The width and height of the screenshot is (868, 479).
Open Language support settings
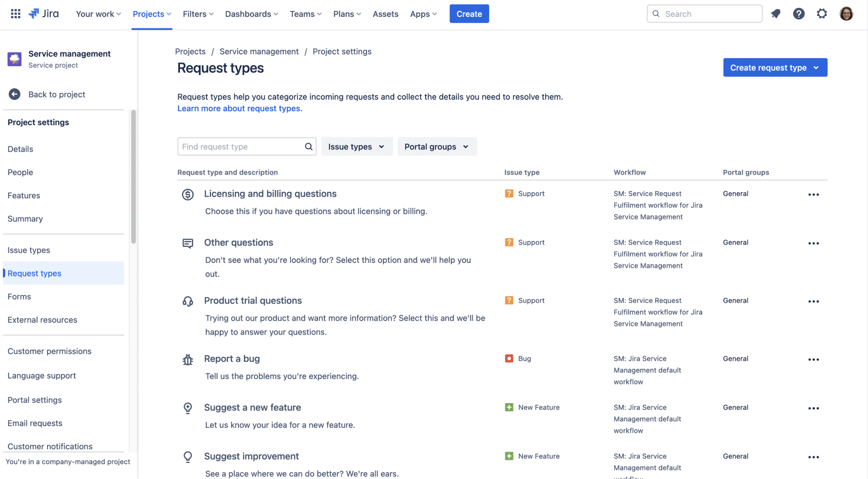click(x=42, y=376)
